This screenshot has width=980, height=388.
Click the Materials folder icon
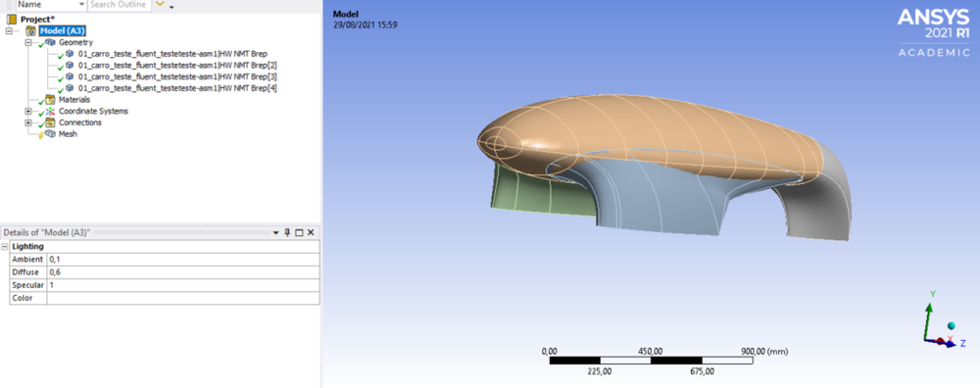[x=51, y=99]
